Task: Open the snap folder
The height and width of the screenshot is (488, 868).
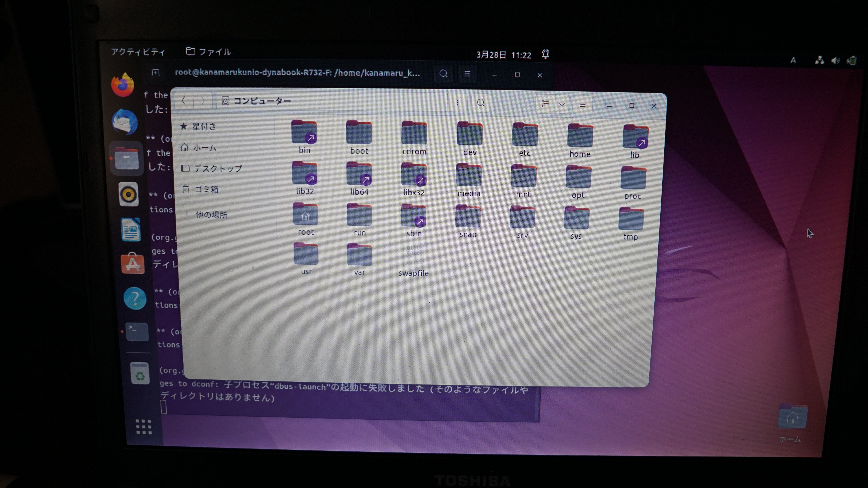Action: [x=468, y=221]
